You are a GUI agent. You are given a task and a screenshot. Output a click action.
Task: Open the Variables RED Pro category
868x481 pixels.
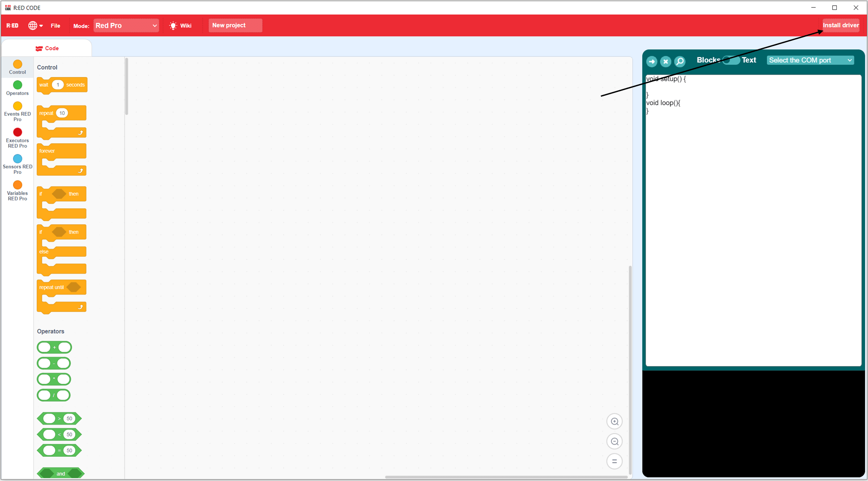click(x=17, y=191)
